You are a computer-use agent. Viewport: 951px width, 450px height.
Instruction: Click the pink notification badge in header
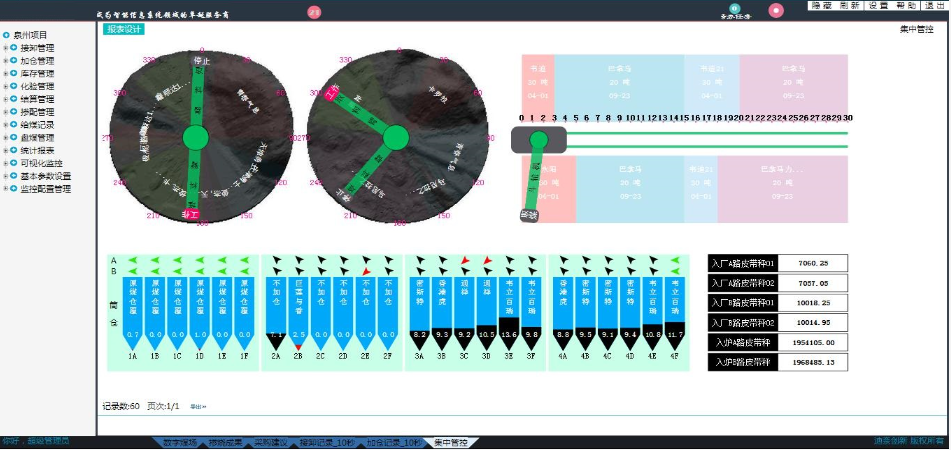[314, 12]
